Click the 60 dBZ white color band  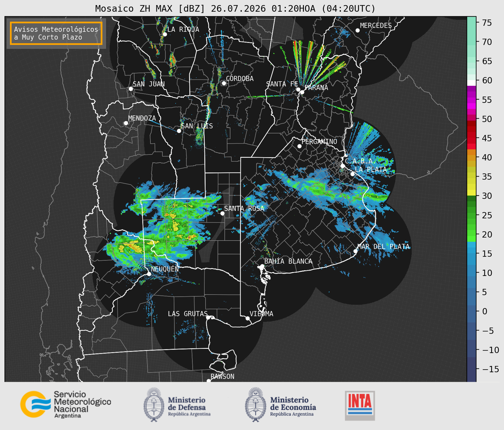[x=471, y=83]
